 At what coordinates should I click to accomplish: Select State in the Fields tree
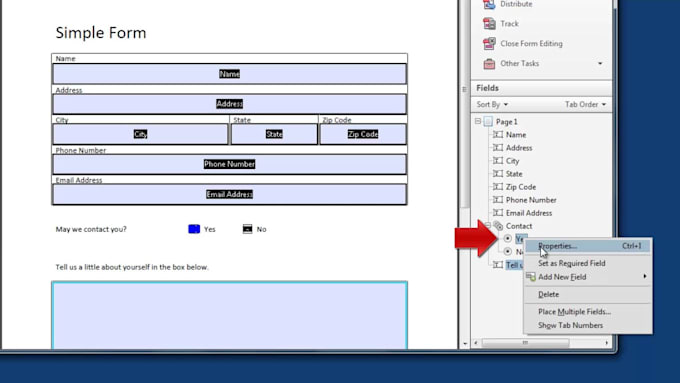click(514, 174)
